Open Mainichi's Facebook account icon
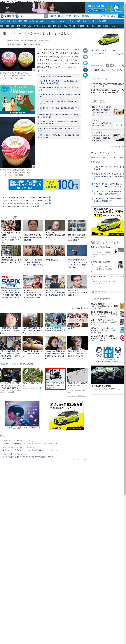The height and width of the screenshot is (644, 126). pyautogui.click(x=107, y=65)
